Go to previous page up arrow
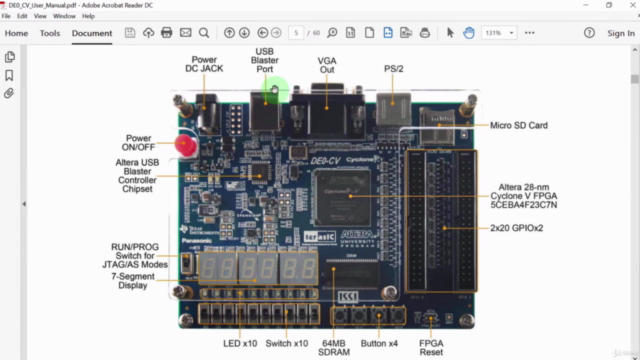640x360 pixels. pos(229,33)
